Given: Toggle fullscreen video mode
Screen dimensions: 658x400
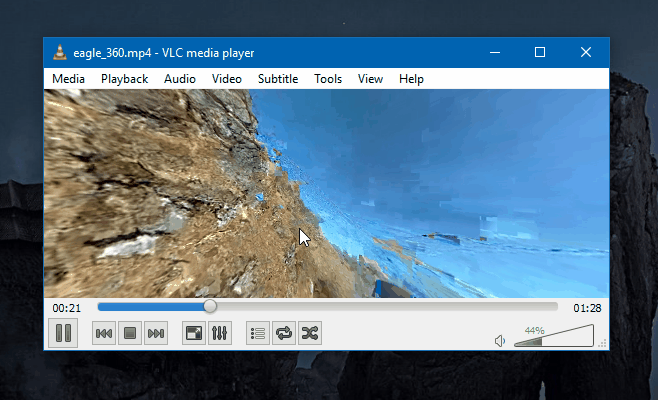Looking at the screenshot, I should pyautogui.click(x=193, y=333).
